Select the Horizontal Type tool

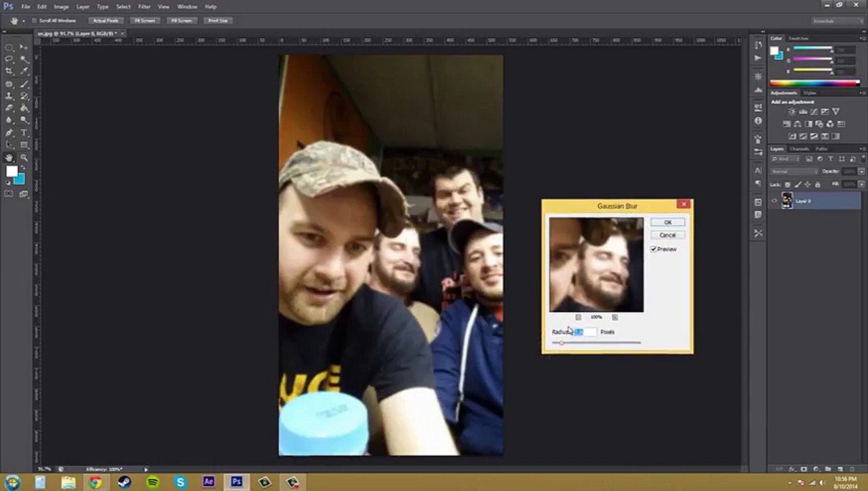click(24, 133)
